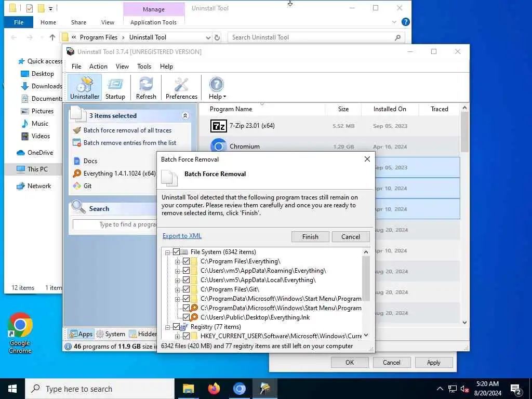The width and height of the screenshot is (532, 399).
Task: Expand AppData\Roaming\Everything\ node
Action: pos(177,271)
